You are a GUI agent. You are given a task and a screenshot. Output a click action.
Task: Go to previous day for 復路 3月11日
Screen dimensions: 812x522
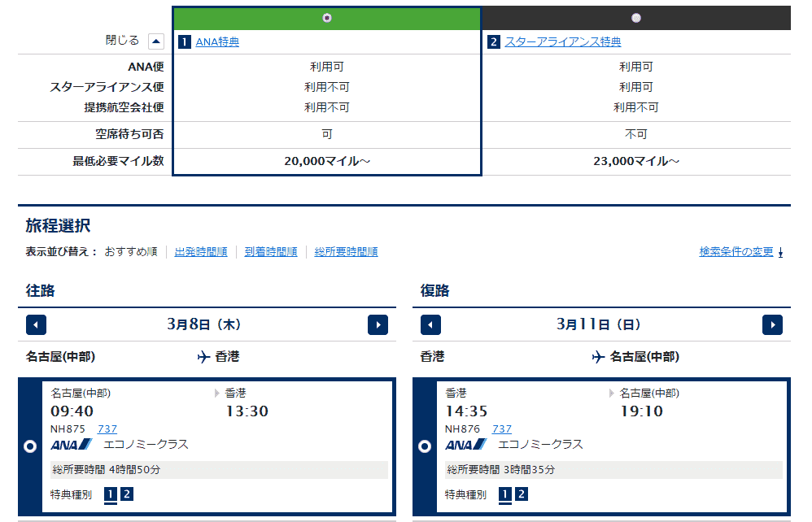431,325
